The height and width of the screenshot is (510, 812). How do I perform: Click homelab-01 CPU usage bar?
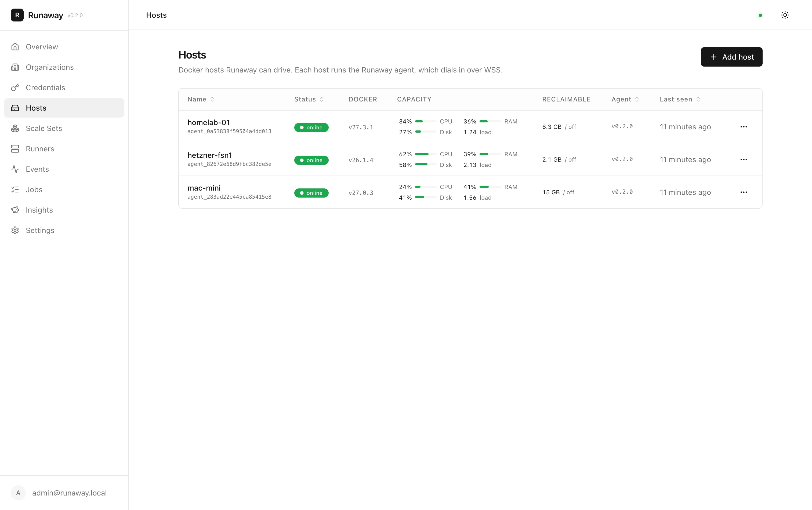coord(426,121)
